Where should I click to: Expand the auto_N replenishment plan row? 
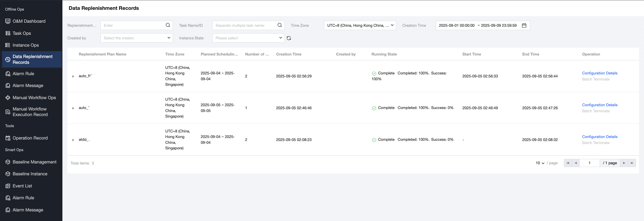[73, 76]
